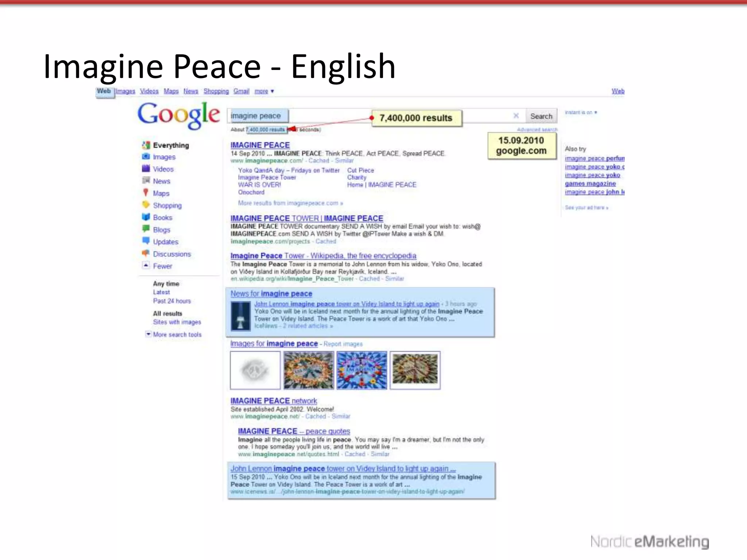Open Cached link of first result
The width and height of the screenshot is (747, 560).
point(319,161)
